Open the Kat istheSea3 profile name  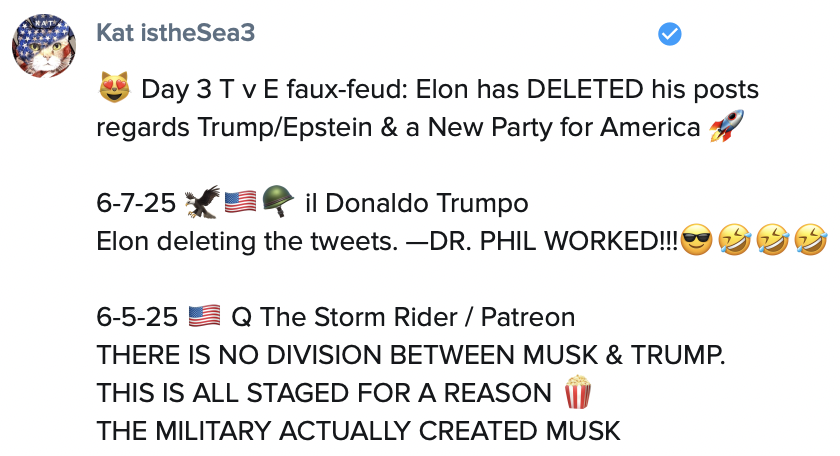(x=176, y=33)
